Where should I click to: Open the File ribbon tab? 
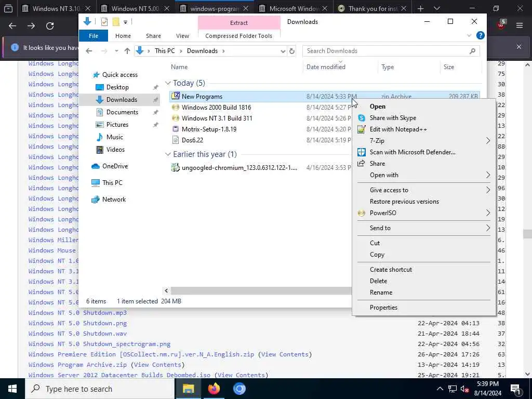click(x=94, y=36)
